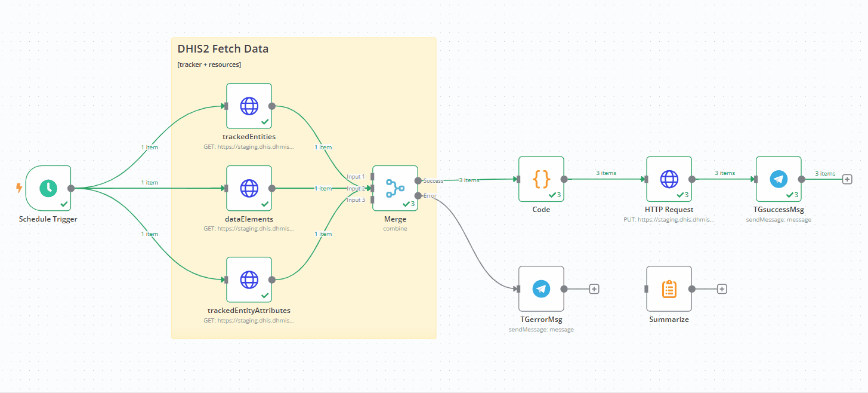
Task: Select the DHIS2 Fetch Data sticky note title
Action: (x=223, y=49)
